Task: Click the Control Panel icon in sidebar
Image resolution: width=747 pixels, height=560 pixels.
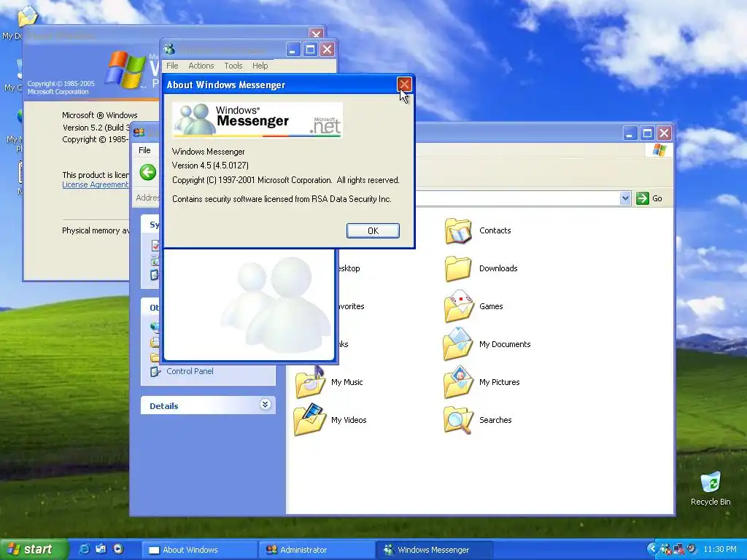Action: click(x=155, y=371)
